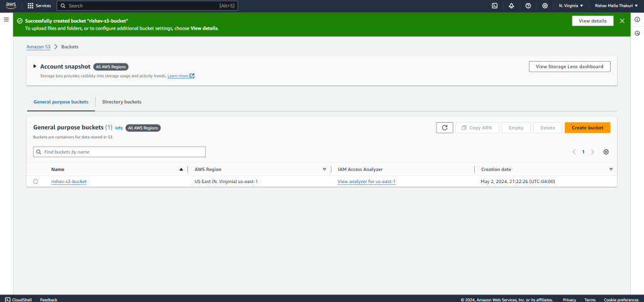Click the Delete button

click(x=548, y=128)
